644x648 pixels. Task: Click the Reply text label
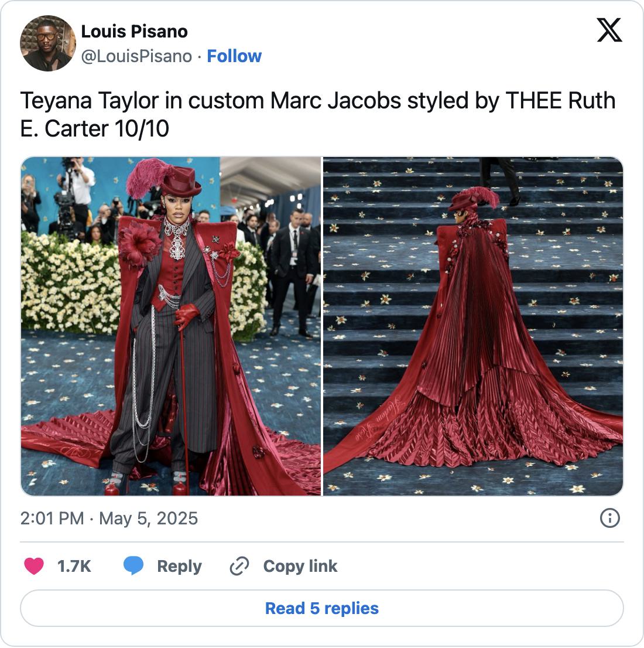pyautogui.click(x=179, y=566)
